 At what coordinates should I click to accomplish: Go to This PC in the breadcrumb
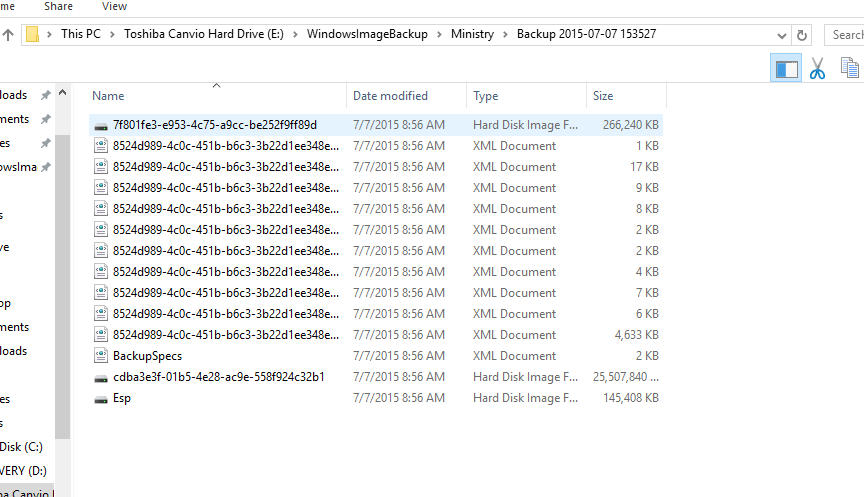click(79, 34)
